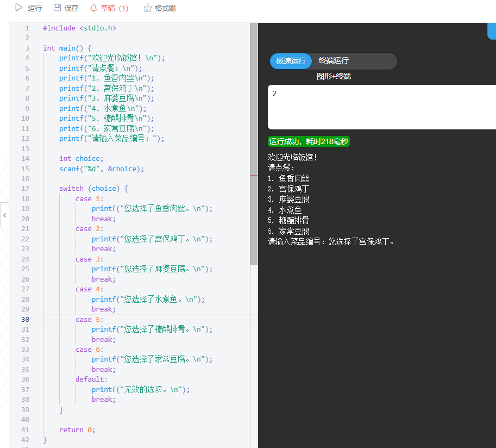
Task: Click printf 6. 家常豆腐 code line
Action: pyautogui.click(x=106, y=128)
